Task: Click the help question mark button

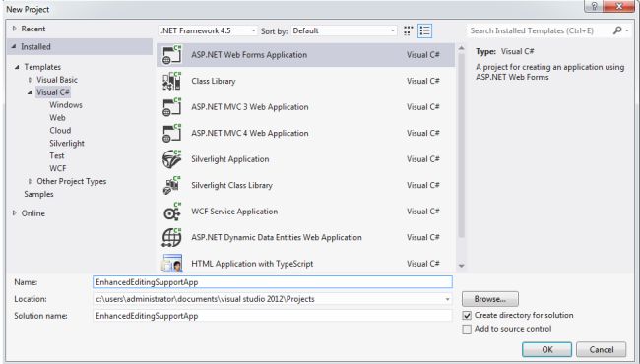Action: 594,6
